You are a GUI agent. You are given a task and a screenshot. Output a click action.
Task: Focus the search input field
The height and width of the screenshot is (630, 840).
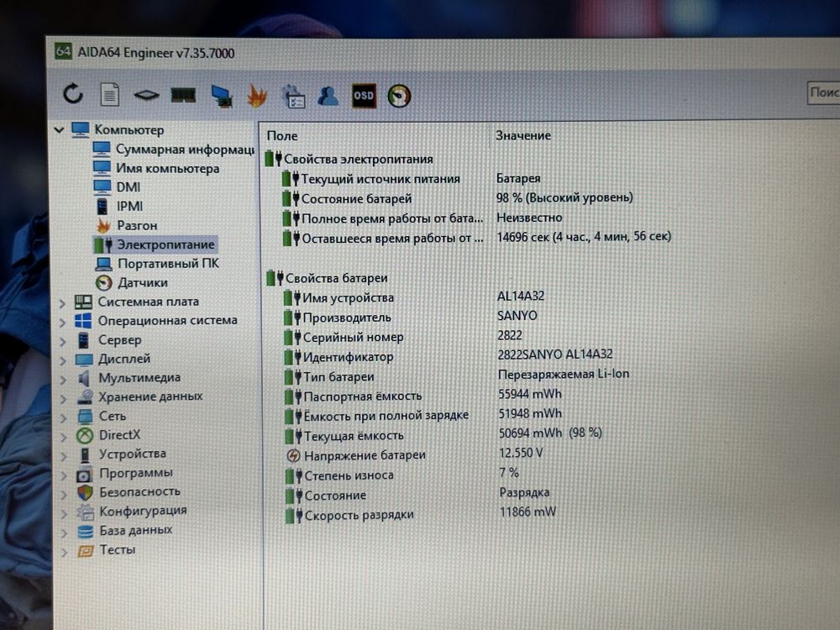click(x=824, y=92)
